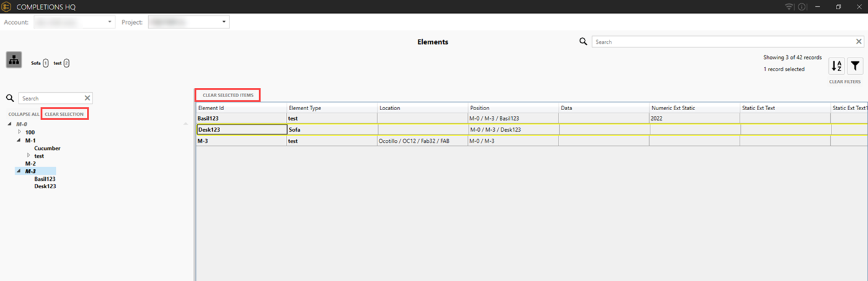868x281 pixels.
Task: Collapse the M-3 tree node
Action: [x=19, y=171]
